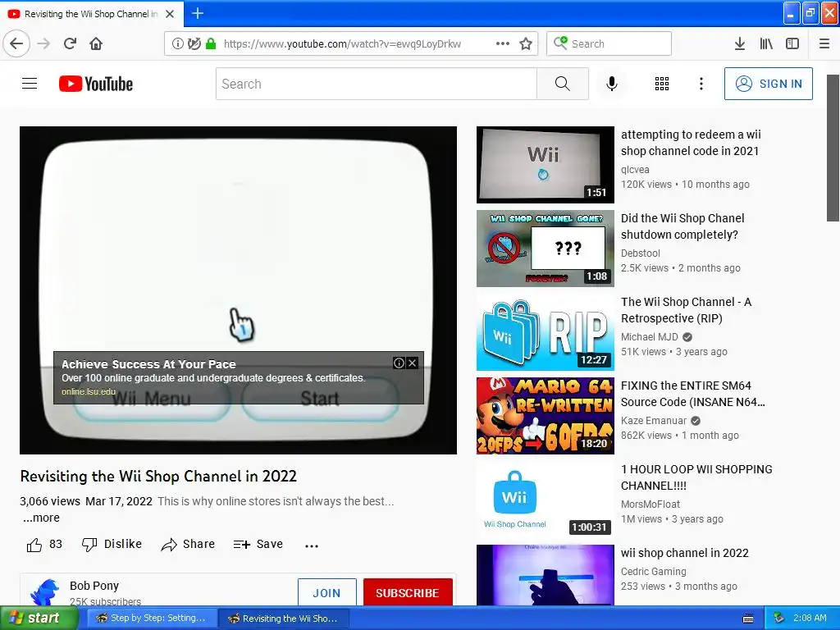Screen dimensions: 840x630
Task: Click the Achieve Success At Your Pace headline
Action: pyautogui.click(x=148, y=364)
